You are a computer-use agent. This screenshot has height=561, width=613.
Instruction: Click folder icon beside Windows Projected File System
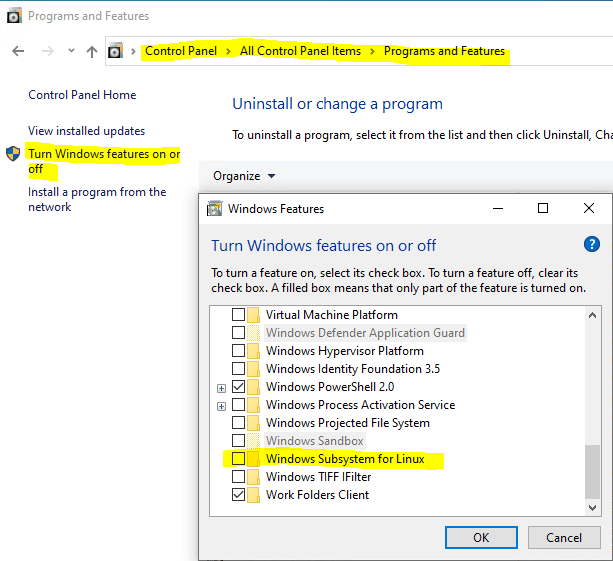[253, 423]
